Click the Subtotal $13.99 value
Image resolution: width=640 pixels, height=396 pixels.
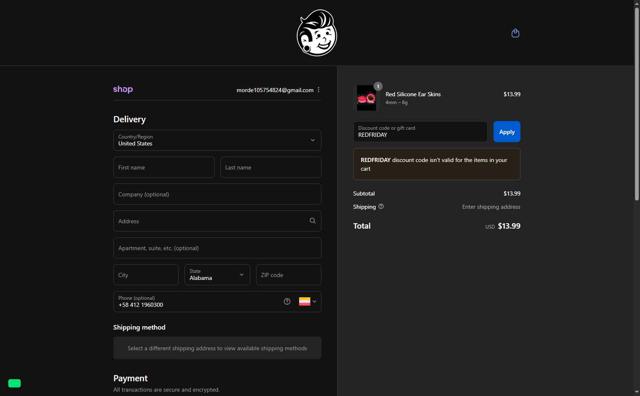point(512,194)
